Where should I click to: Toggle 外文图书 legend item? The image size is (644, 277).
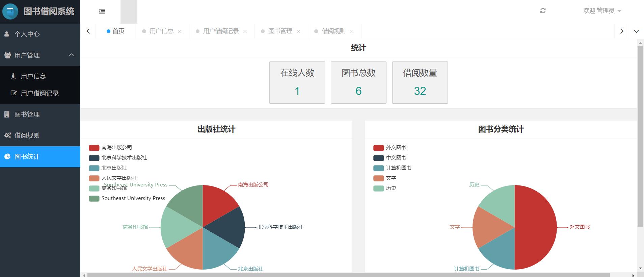tap(390, 148)
